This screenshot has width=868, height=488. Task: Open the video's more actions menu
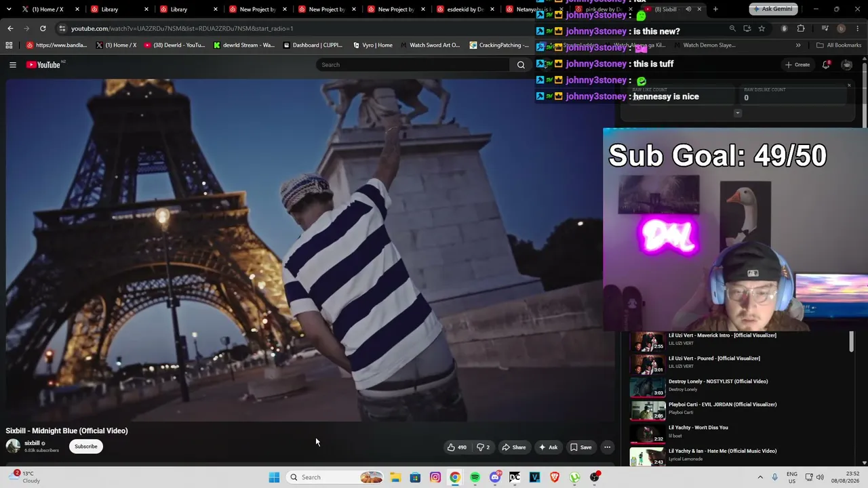tap(608, 447)
